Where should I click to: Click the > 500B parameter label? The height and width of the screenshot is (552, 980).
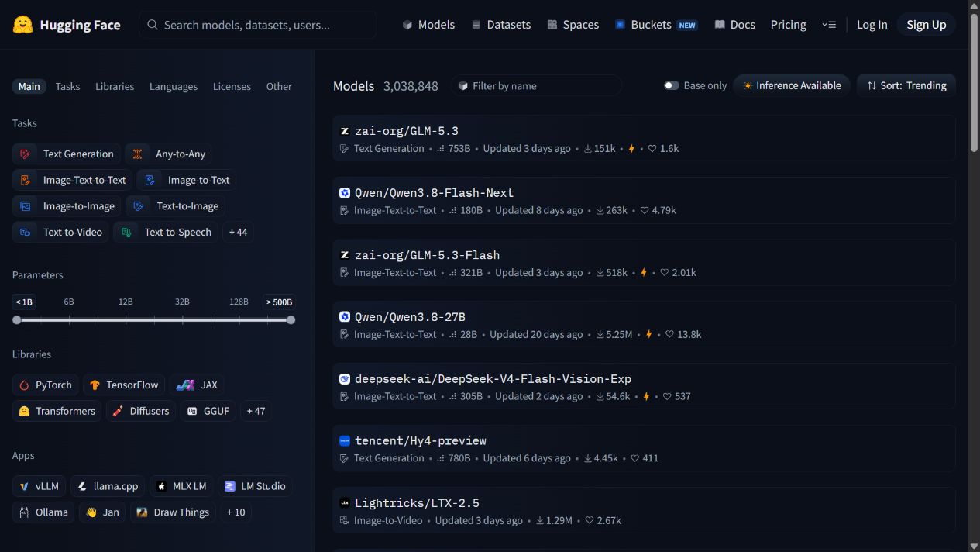[279, 302]
